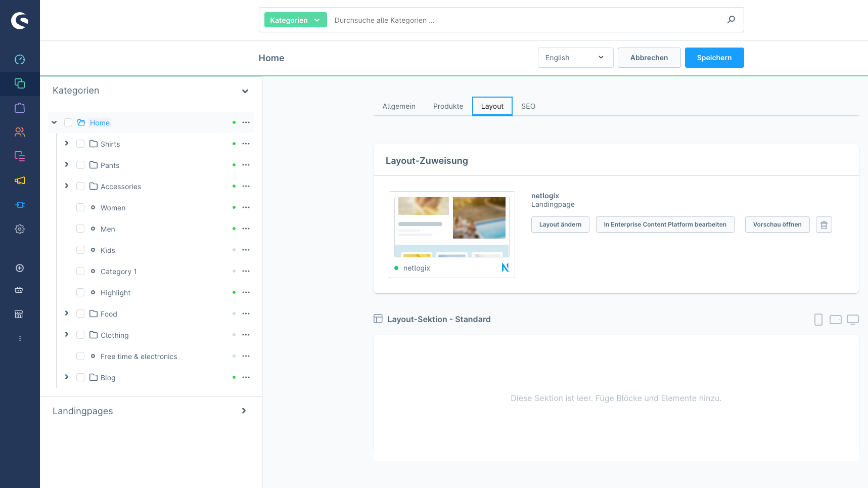Switch to the SEO tab
The height and width of the screenshot is (488, 868).
click(x=528, y=106)
